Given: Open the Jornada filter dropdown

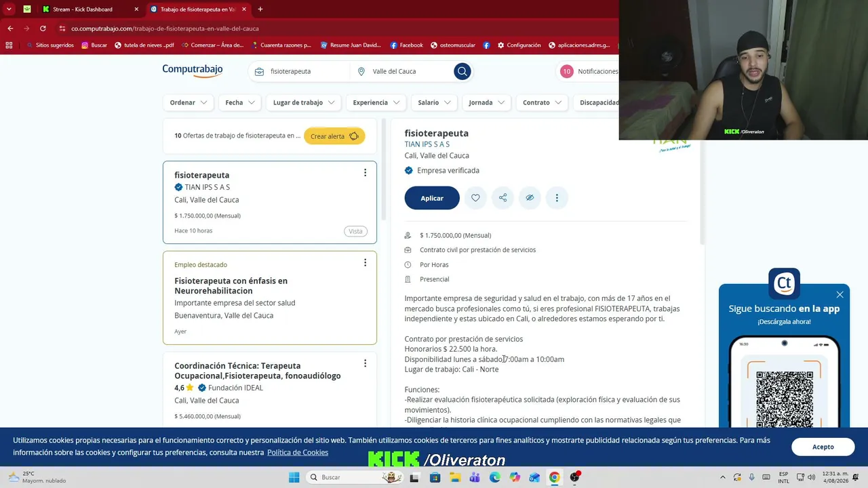Looking at the screenshot, I should coord(487,102).
